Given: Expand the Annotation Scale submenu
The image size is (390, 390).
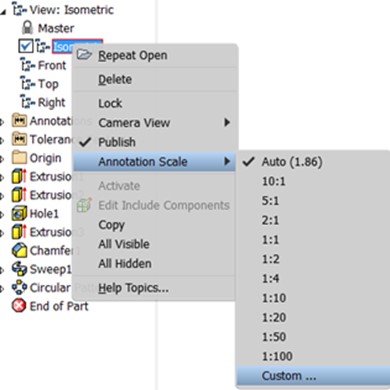Looking at the screenshot, I should click(x=155, y=162).
